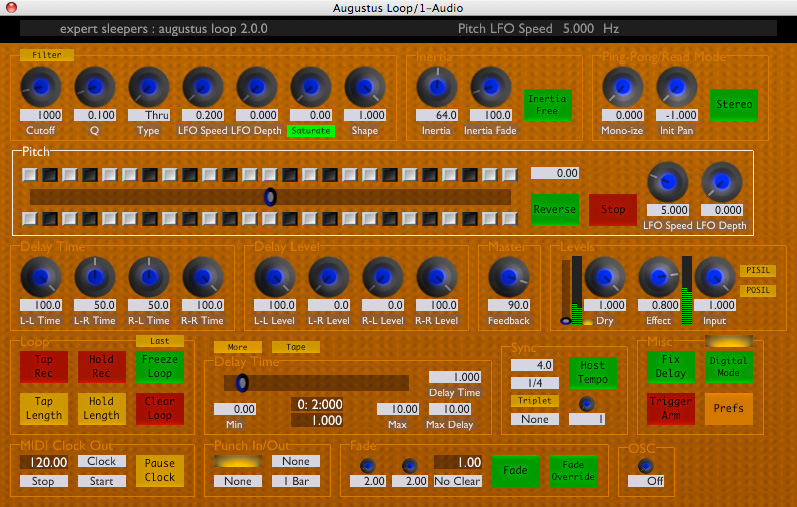
Task: Toggle the Fix Delay button
Action: click(670, 366)
